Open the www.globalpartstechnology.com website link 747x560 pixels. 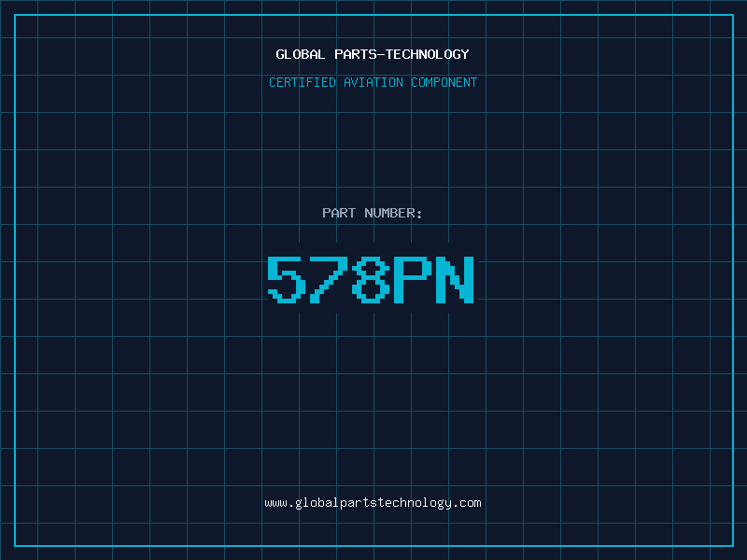[373, 503]
